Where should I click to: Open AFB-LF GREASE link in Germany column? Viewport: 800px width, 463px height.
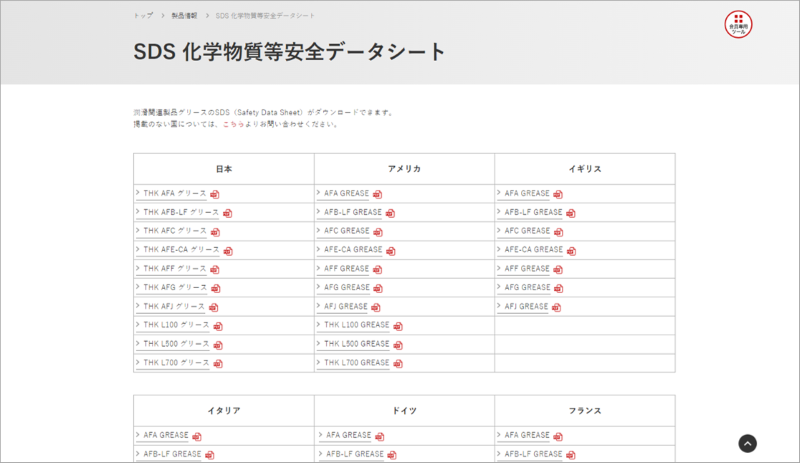[352, 454]
